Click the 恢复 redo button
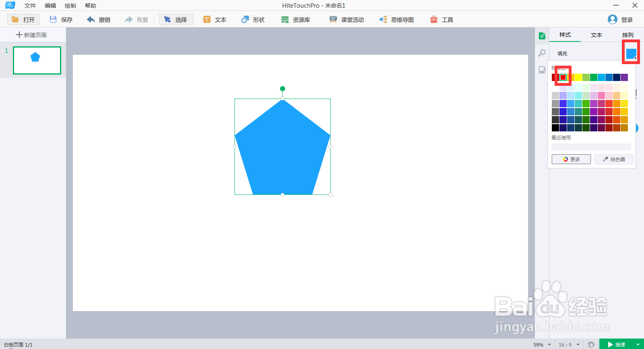The height and width of the screenshot is (349, 644). click(136, 19)
